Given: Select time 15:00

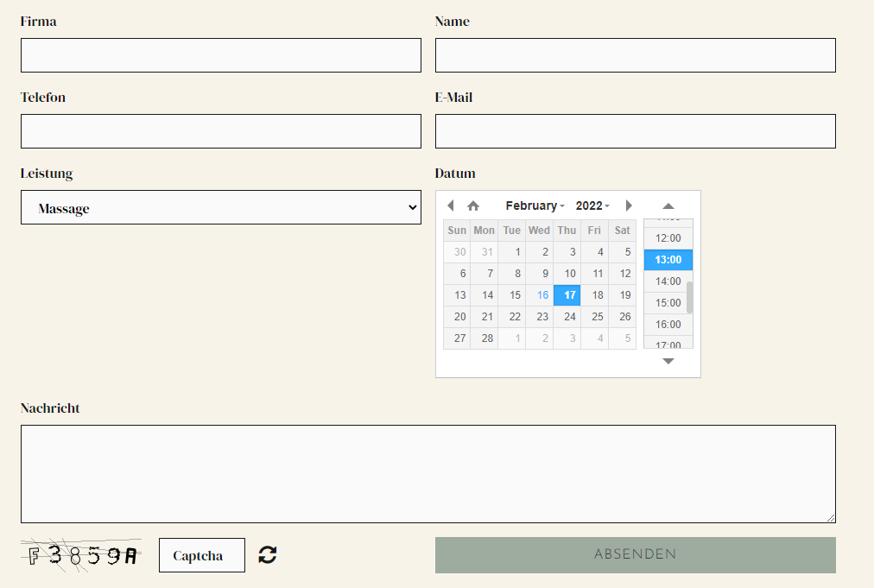Looking at the screenshot, I should pyautogui.click(x=666, y=303).
